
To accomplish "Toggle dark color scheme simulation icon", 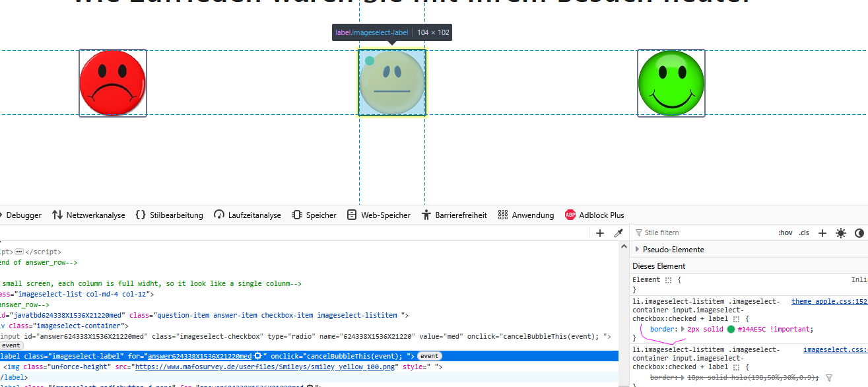I will tap(859, 233).
